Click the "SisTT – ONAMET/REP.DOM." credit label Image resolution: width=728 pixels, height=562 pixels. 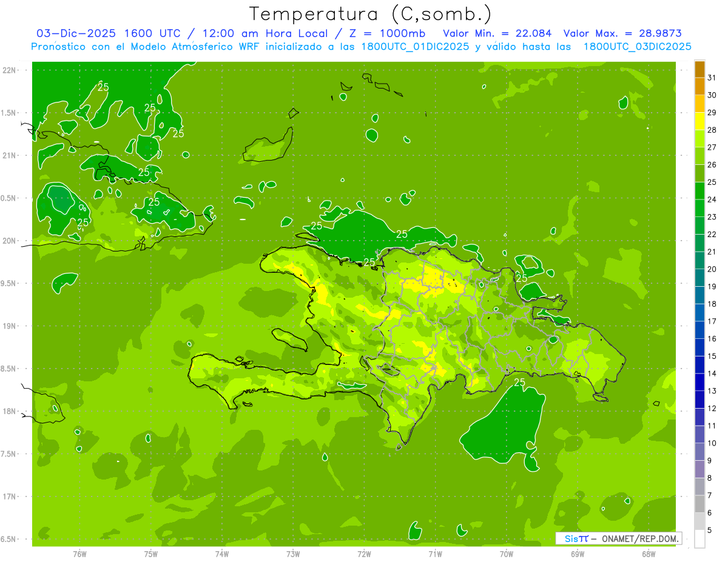(618, 538)
